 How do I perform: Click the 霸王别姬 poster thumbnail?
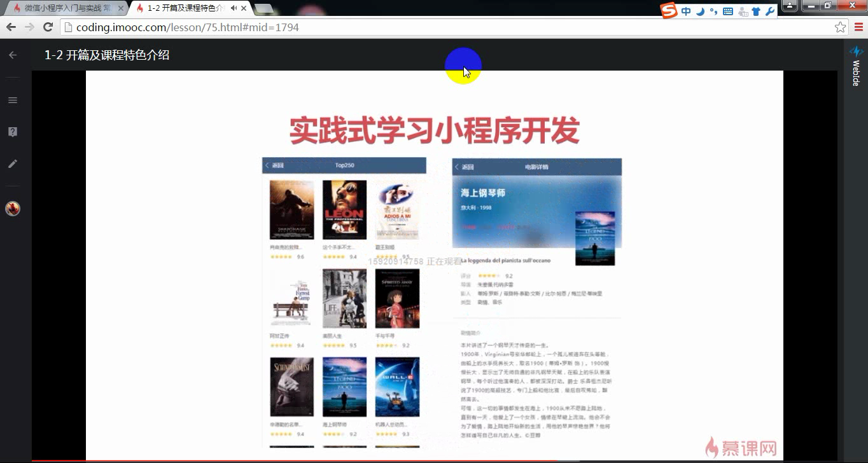pyautogui.click(x=397, y=210)
